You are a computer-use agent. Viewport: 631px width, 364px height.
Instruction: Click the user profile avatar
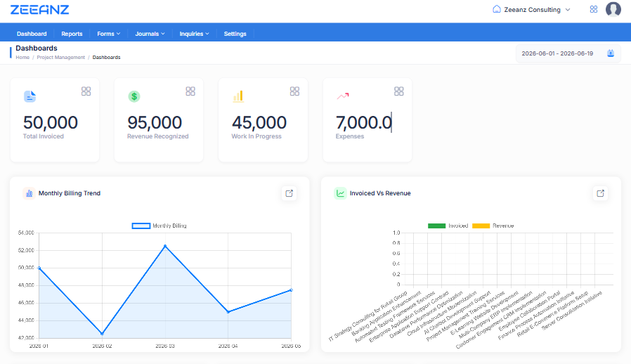pyautogui.click(x=613, y=9)
